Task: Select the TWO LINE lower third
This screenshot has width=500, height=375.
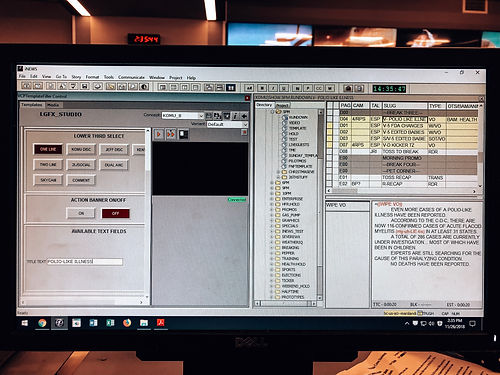Action: click(48, 165)
